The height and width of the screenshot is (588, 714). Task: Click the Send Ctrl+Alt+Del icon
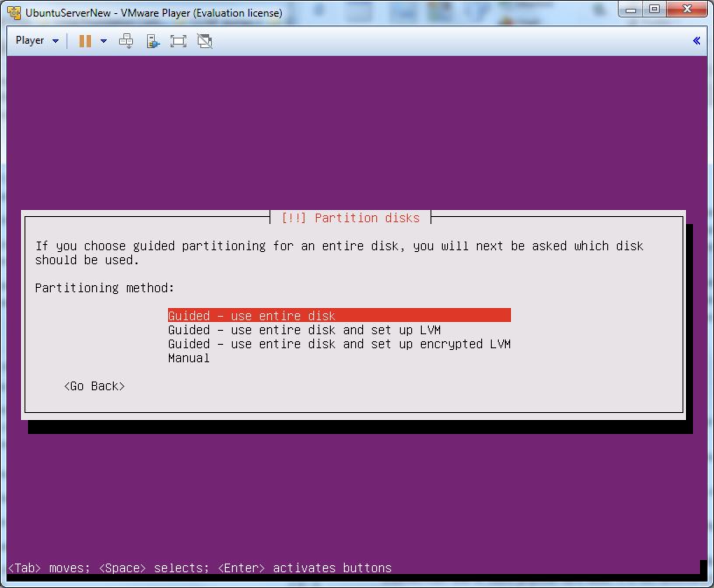point(126,41)
